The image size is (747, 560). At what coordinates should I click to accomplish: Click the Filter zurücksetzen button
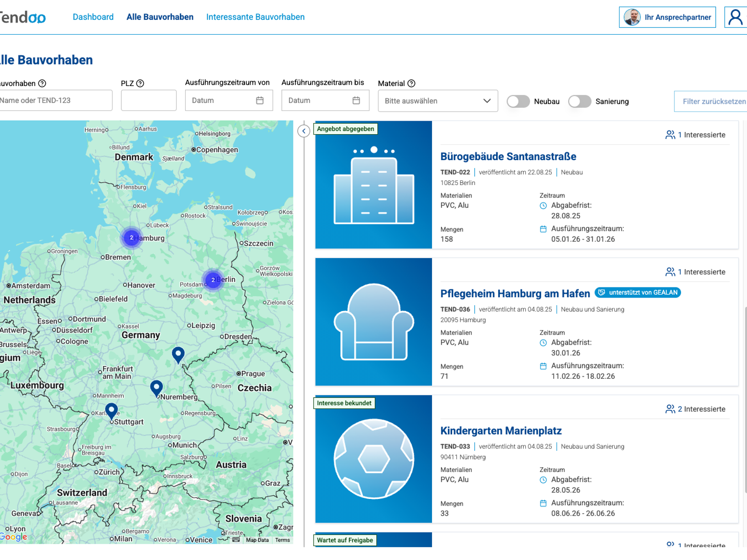[x=717, y=101]
